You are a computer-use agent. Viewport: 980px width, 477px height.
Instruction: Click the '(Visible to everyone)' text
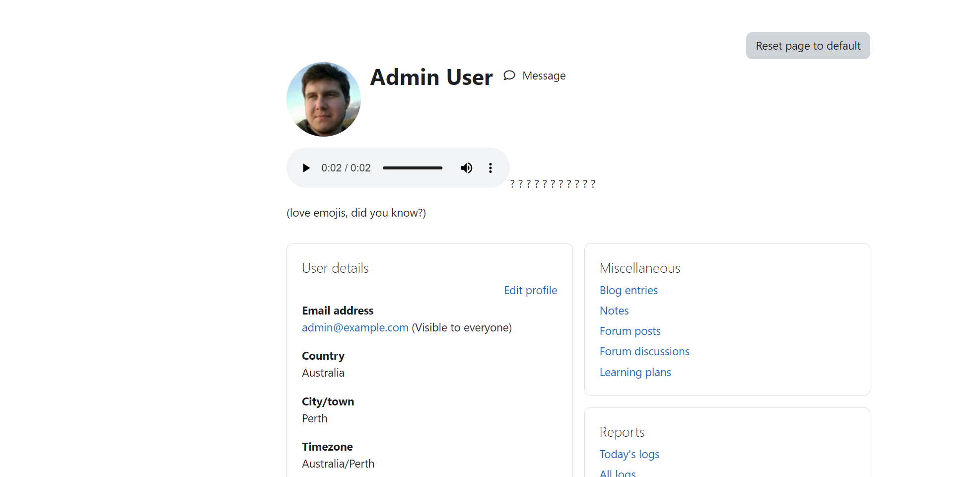pos(462,327)
